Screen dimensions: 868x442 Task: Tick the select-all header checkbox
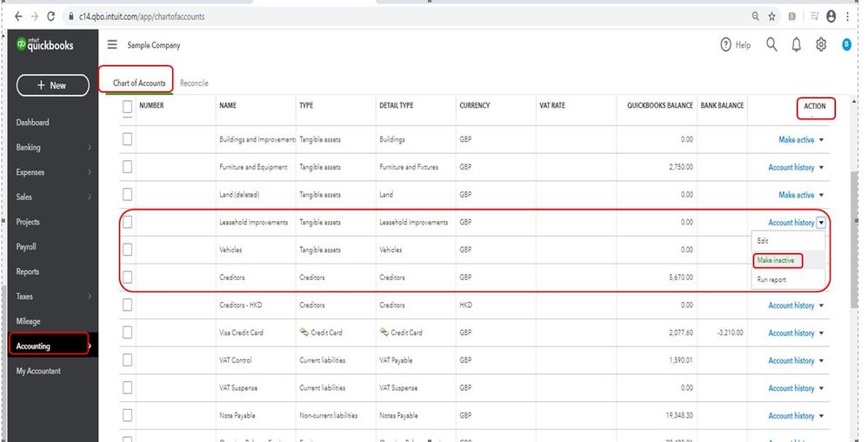127,106
